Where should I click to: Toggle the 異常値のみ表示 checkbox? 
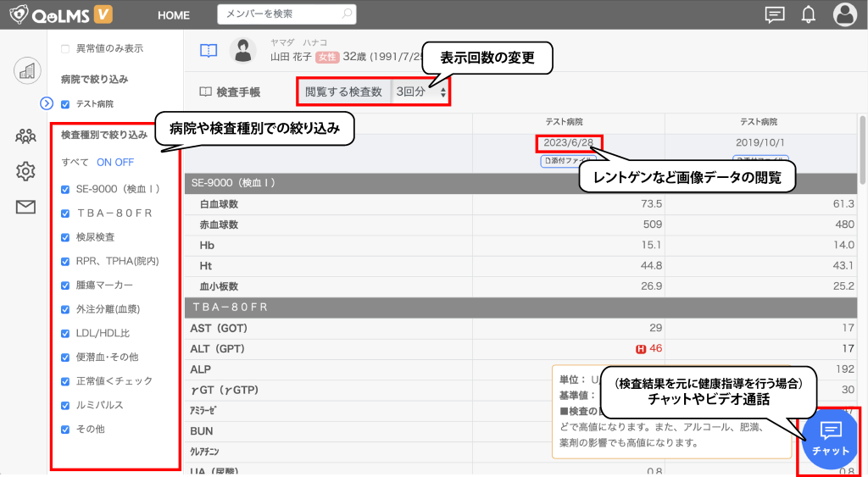click(65, 49)
